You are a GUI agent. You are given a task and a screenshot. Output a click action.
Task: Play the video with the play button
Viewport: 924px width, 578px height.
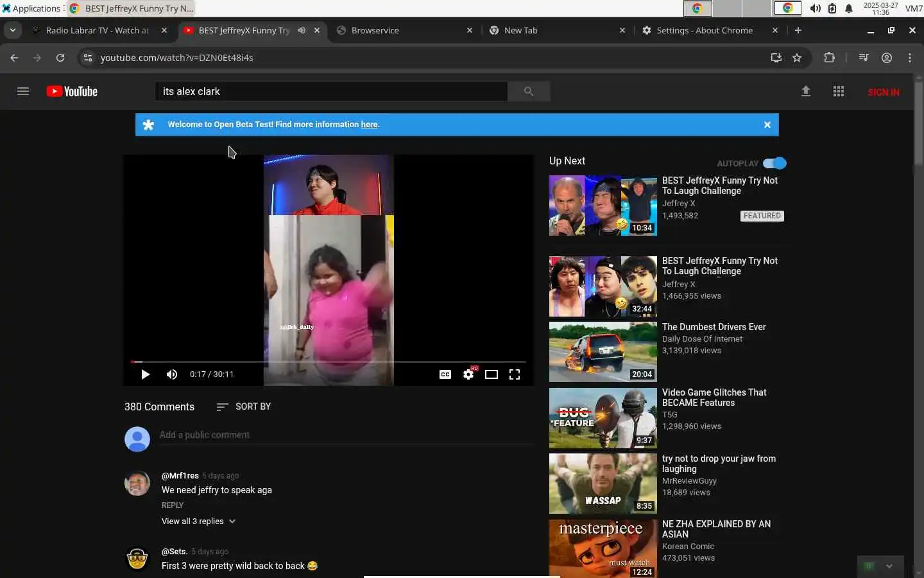pyautogui.click(x=145, y=374)
